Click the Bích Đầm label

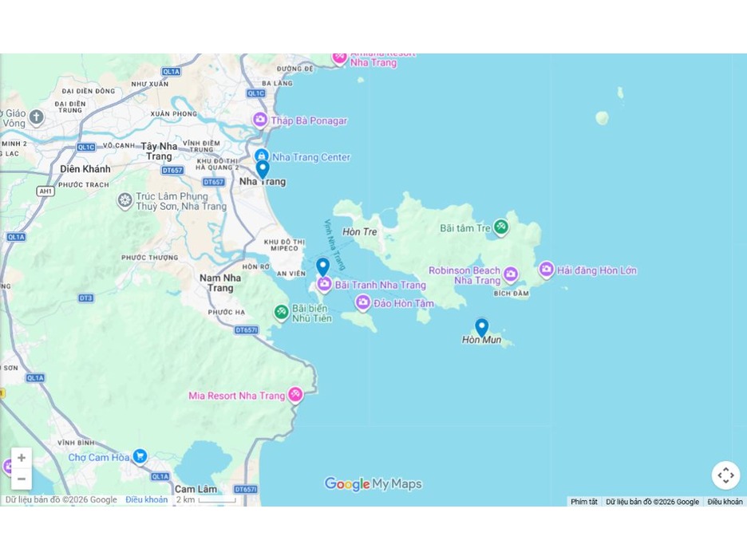(x=512, y=294)
